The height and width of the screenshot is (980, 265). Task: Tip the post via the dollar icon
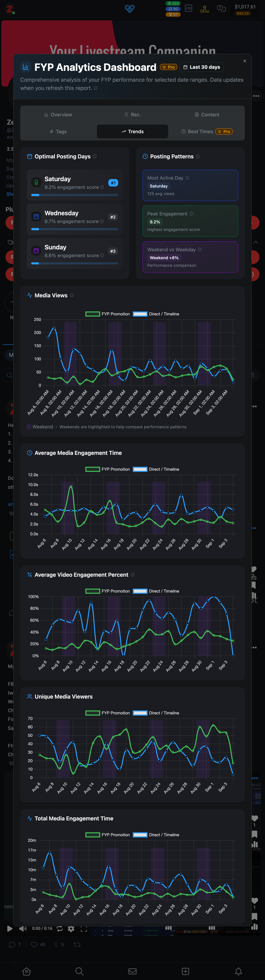[59, 944]
